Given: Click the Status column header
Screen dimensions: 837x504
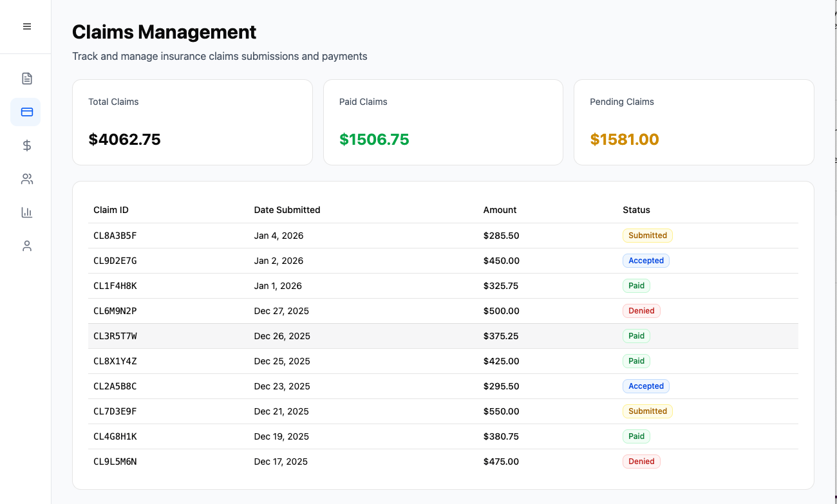Looking at the screenshot, I should pos(636,210).
